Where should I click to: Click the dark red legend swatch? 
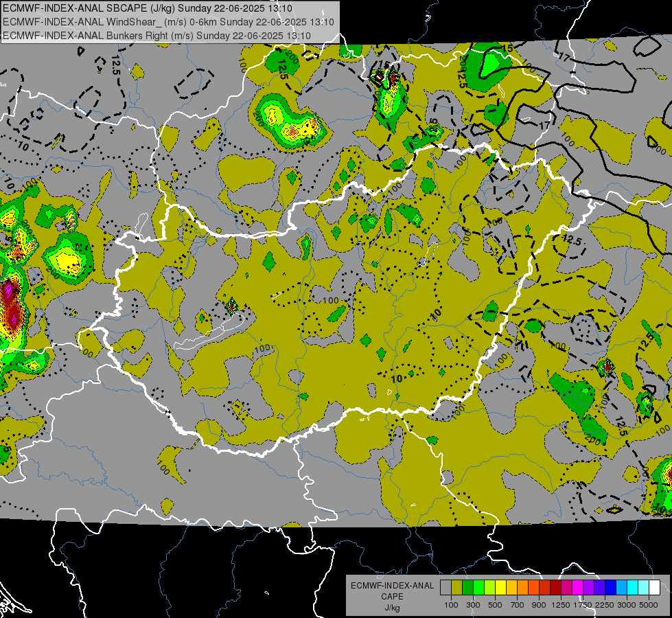click(x=555, y=587)
